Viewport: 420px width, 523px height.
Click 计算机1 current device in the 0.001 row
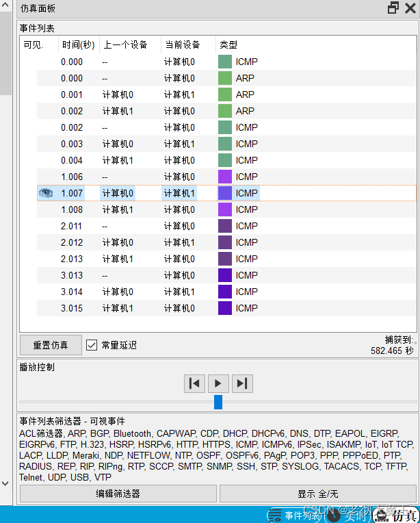tap(179, 94)
